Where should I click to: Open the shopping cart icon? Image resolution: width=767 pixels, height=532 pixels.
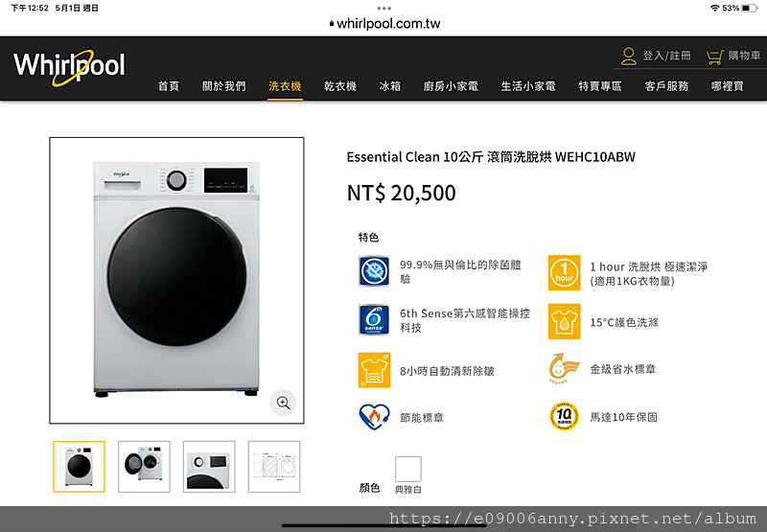714,57
